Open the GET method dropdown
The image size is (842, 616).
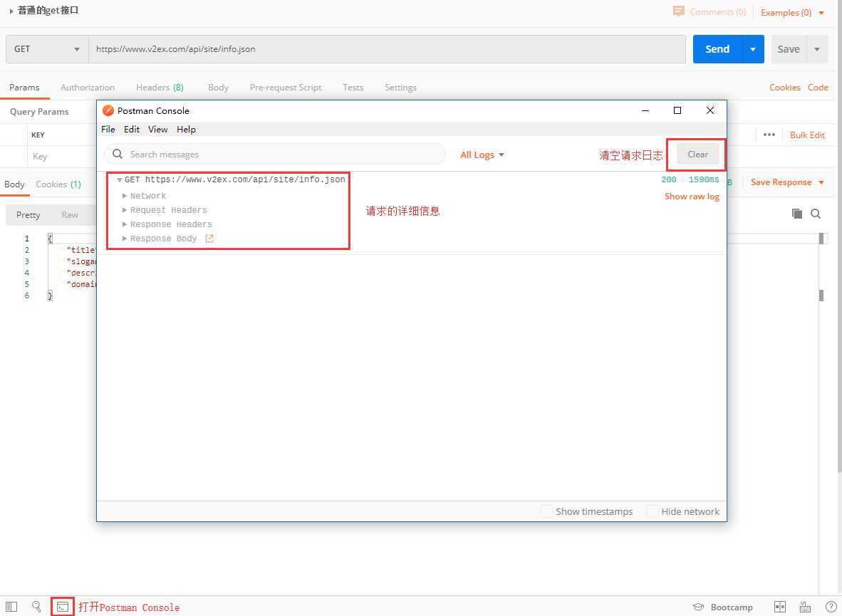click(47, 49)
